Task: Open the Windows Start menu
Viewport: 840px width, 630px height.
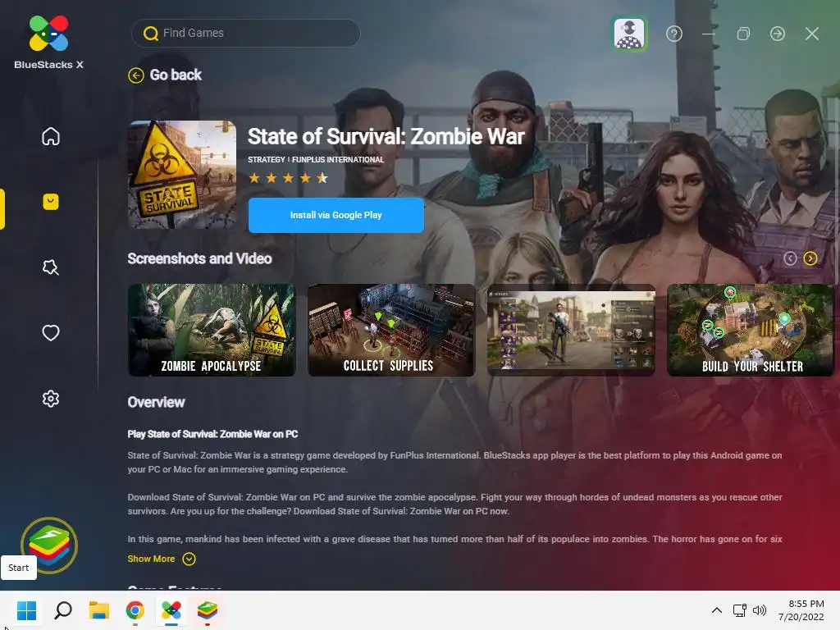Action: (x=26, y=610)
